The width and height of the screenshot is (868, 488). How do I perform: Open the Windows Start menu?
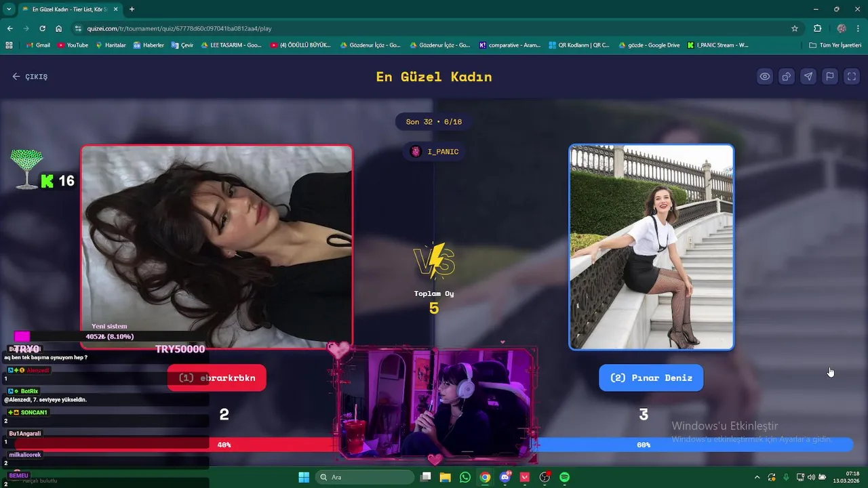click(x=304, y=477)
